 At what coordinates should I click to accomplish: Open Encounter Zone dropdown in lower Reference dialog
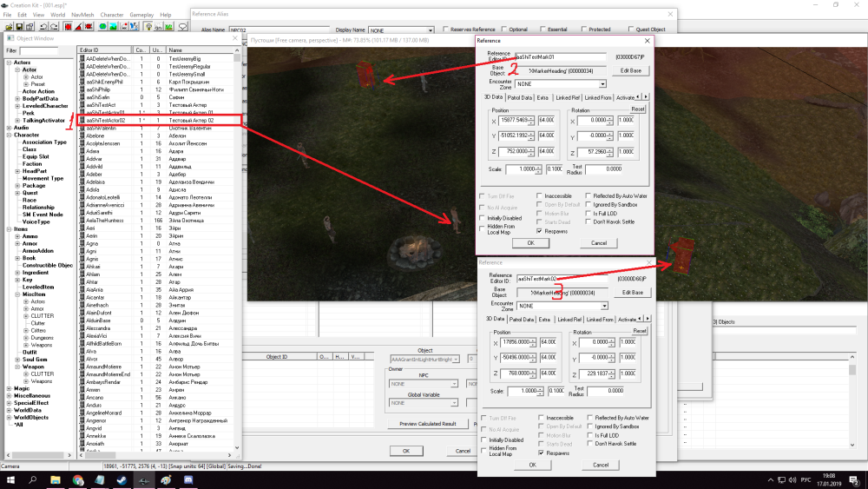[604, 306]
